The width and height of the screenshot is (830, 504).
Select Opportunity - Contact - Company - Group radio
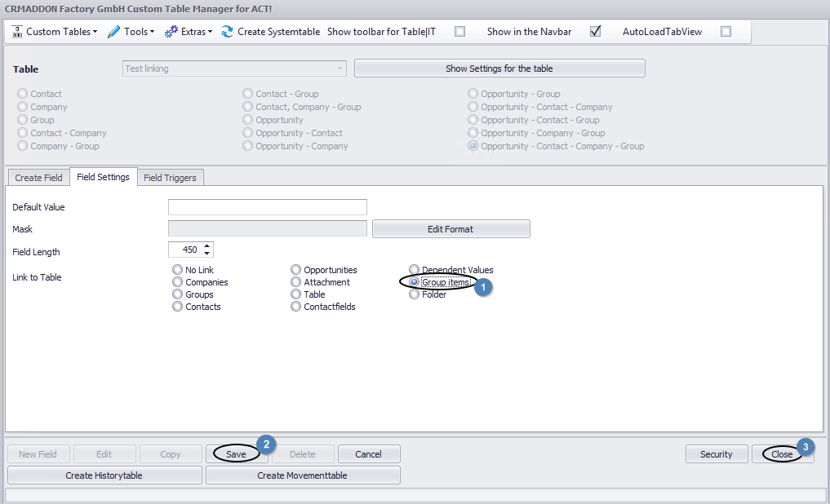coord(473,146)
